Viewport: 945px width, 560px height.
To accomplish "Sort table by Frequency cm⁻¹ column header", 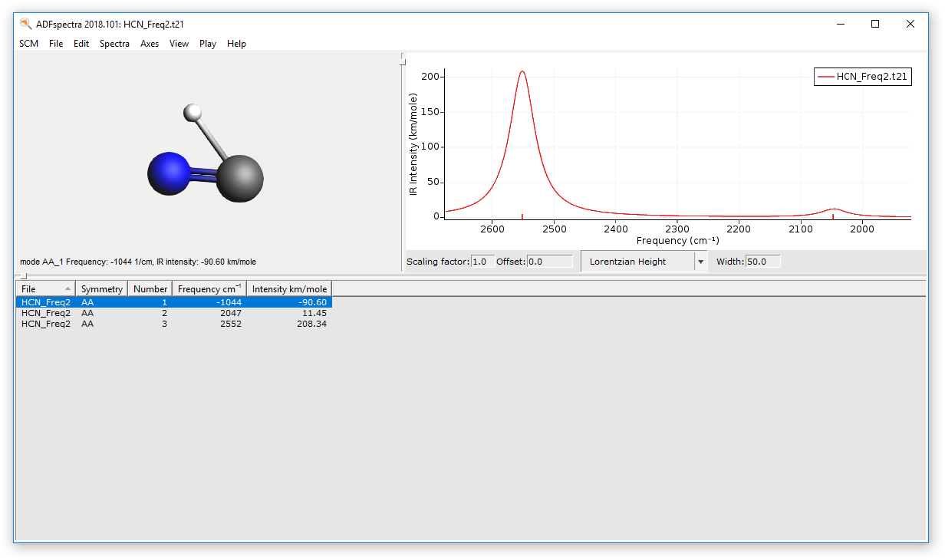I will pyautogui.click(x=209, y=289).
